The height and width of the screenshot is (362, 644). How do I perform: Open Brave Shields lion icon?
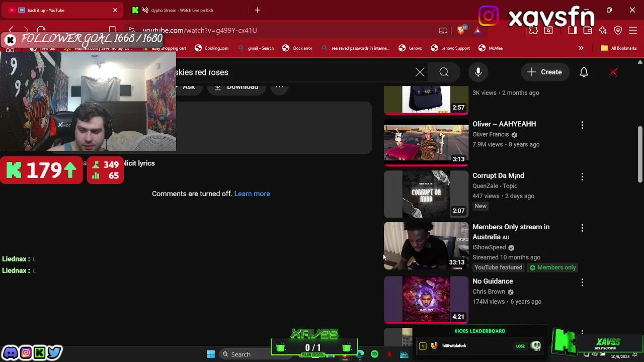tap(461, 30)
